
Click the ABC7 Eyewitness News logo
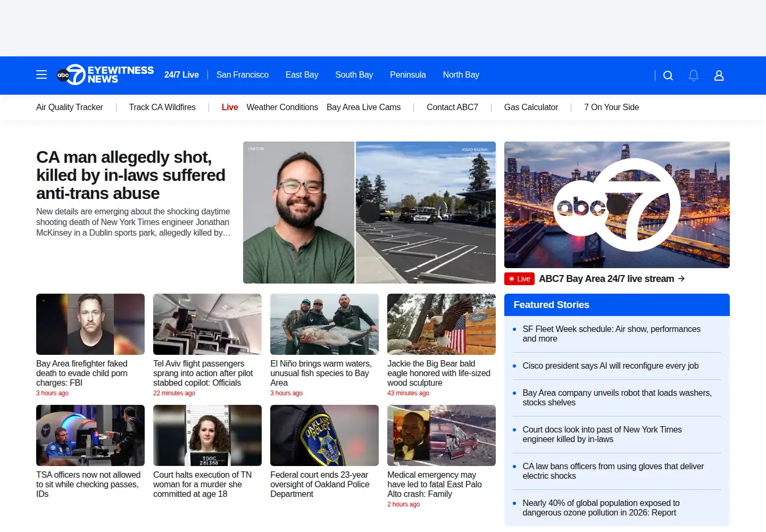coord(105,75)
